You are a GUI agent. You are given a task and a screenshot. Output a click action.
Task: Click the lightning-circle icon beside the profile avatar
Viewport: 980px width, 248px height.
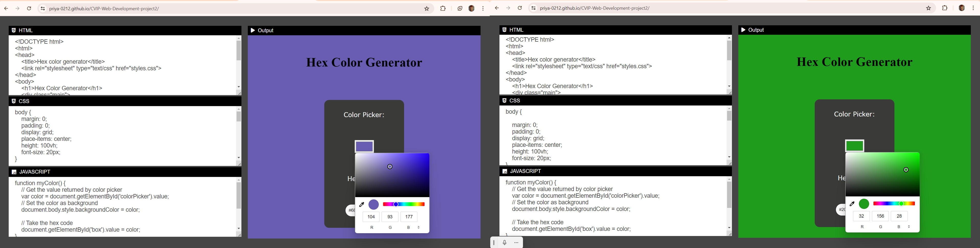[460, 8]
